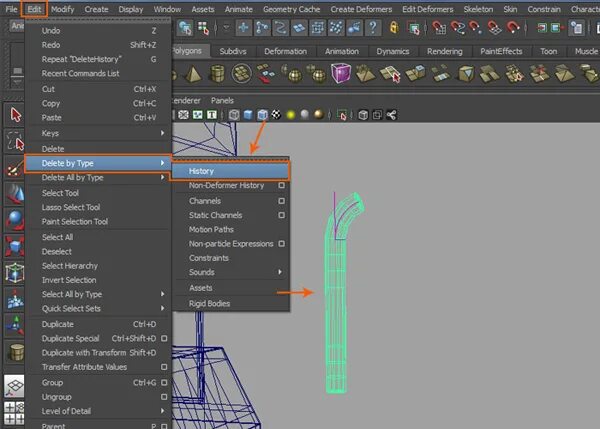Toggle use all lights yellow icon
The image size is (600, 429).
291,115
